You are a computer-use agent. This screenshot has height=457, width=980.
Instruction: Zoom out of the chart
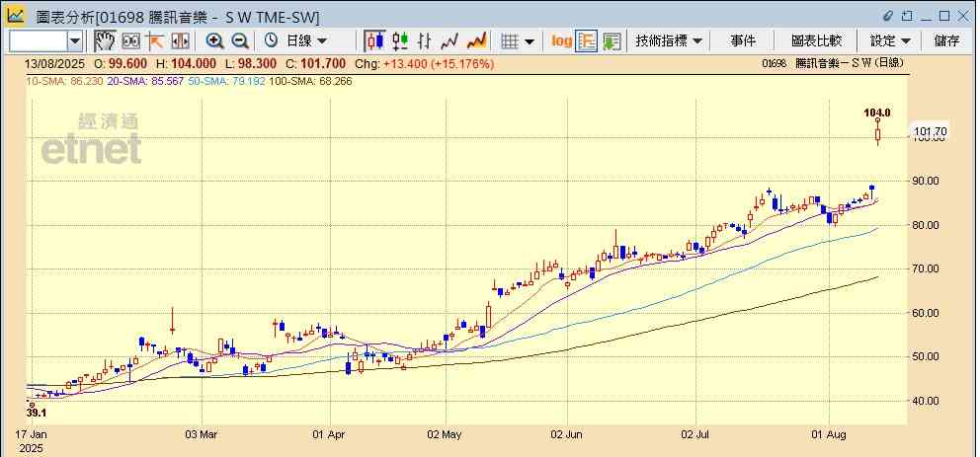(x=240, y=41)
